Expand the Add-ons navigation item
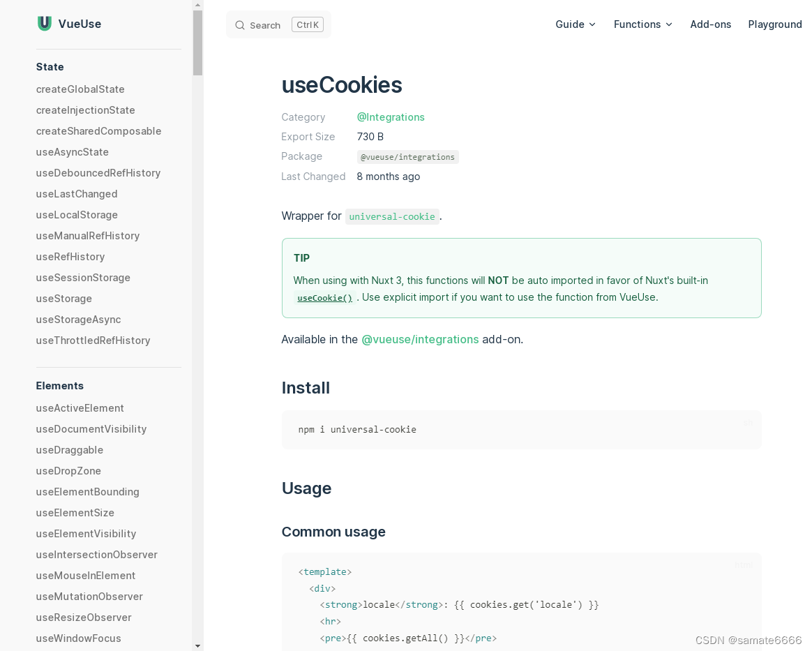The height and width of the screenshot is (651, 812). (710, 24)
